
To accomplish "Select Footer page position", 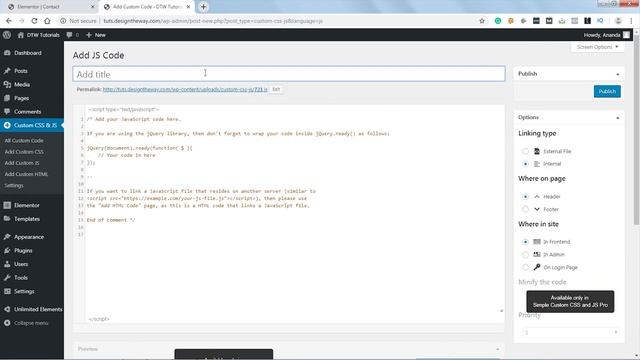I will [x=525, y=209].
